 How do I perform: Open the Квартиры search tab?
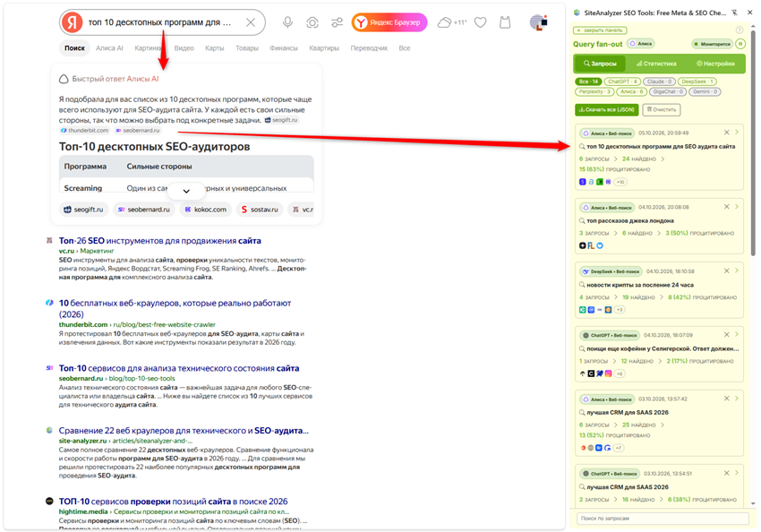324,48
